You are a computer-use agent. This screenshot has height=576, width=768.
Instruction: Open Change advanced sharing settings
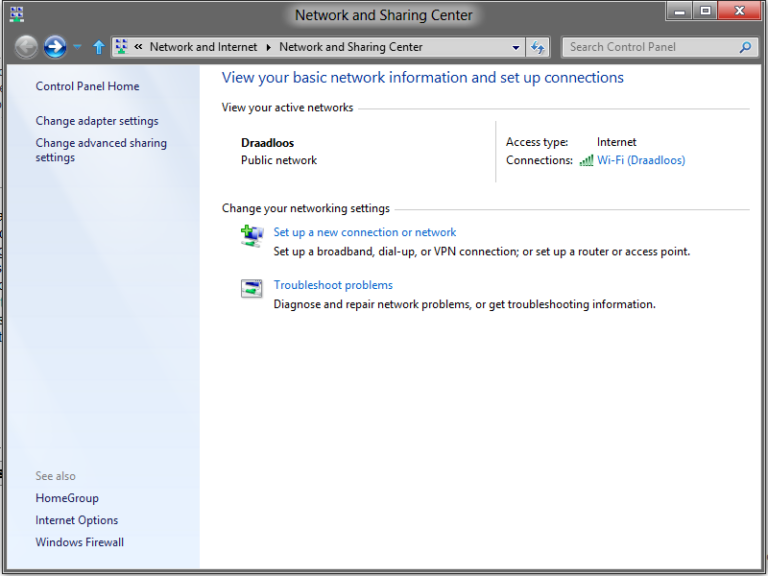(x=101, y=150)
